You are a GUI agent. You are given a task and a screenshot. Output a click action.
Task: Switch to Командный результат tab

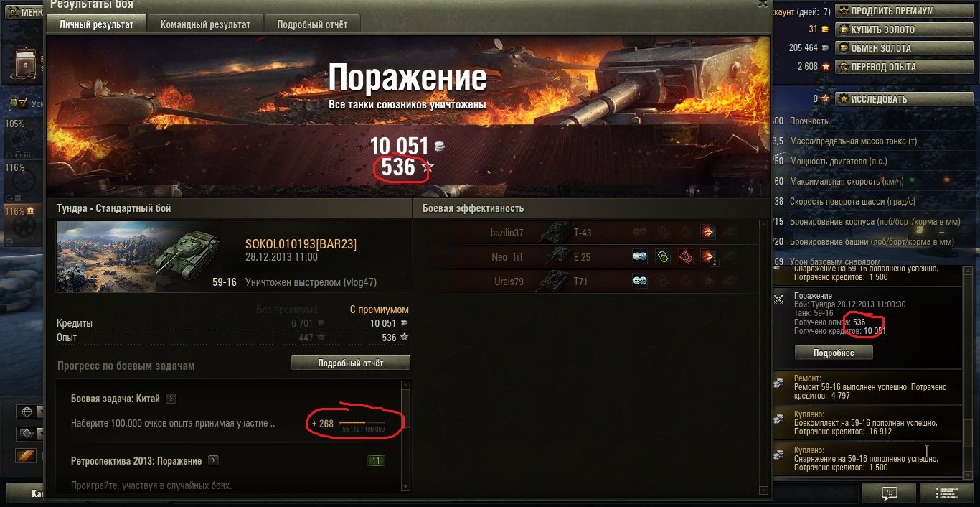tap(205, 24)
